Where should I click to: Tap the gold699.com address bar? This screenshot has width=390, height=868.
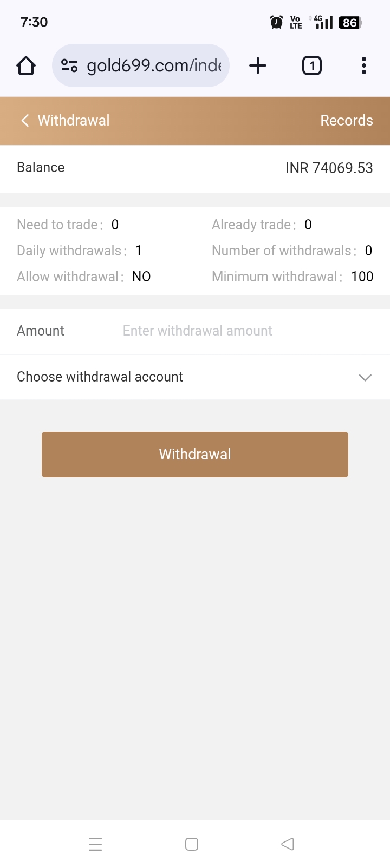(x=154, y=66)
